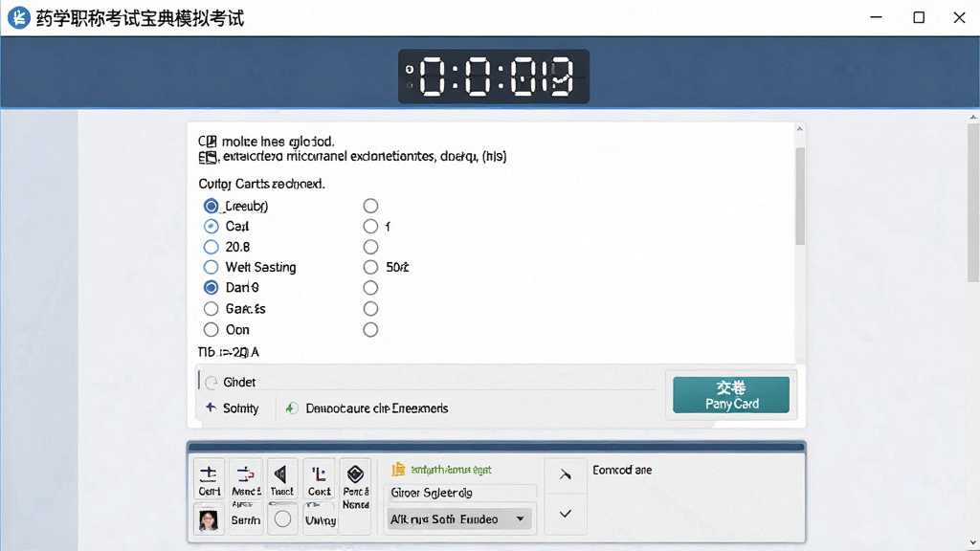Click the Tiaet speaker icon
Screen dimensions: 980x551
281,480
